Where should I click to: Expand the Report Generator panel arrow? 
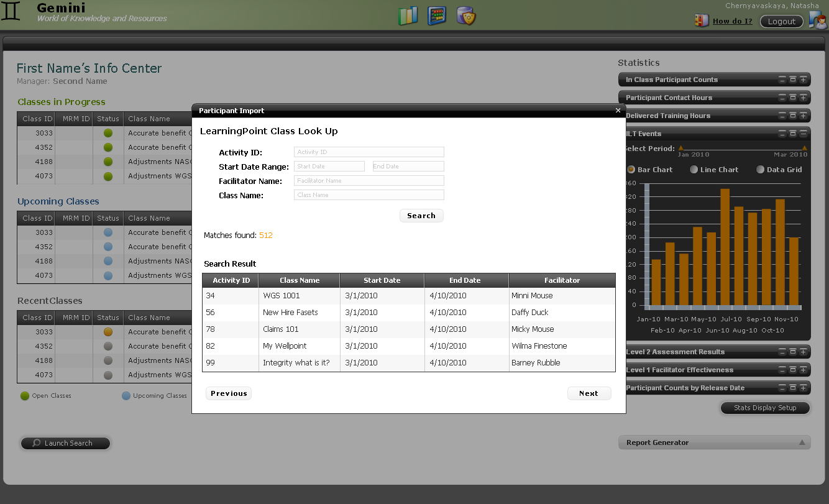click(802, 442)
